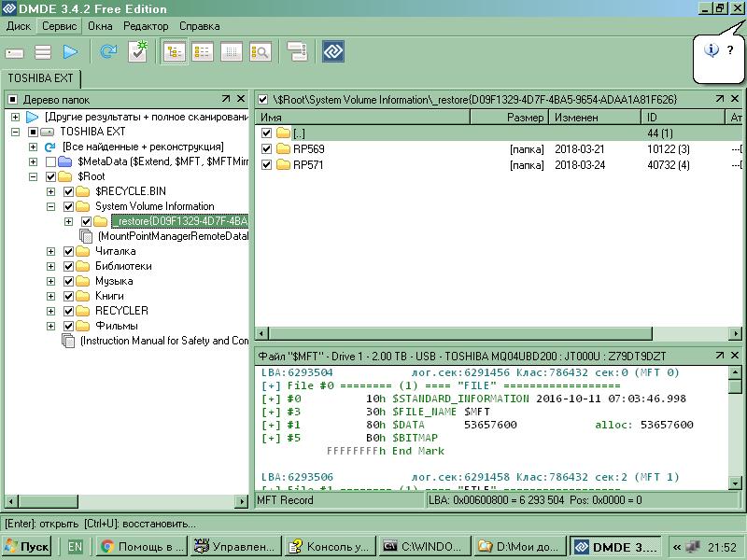Click the MFT viewer vertical scrollbar
Image resolution: width=747 pixels, height=560 pixels.
[736, 429]
